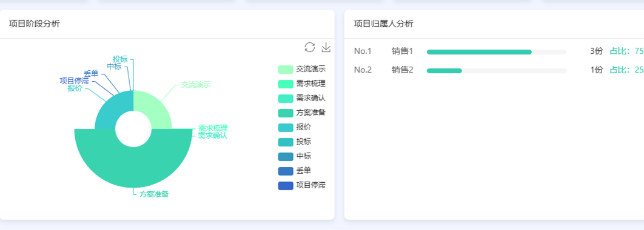Click the 销售2 name text
The height and width of the screenshot is (230, 644).
tap(402, 70)
